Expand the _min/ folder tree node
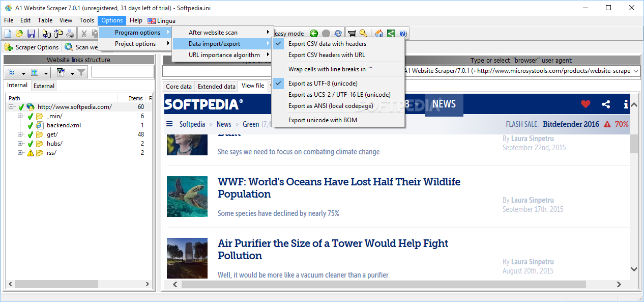The image size is (644, 302). click(20, 116)
